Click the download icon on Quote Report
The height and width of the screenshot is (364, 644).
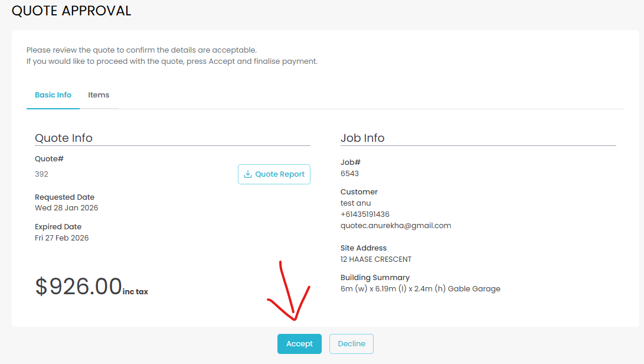click(x=248, y=174)
